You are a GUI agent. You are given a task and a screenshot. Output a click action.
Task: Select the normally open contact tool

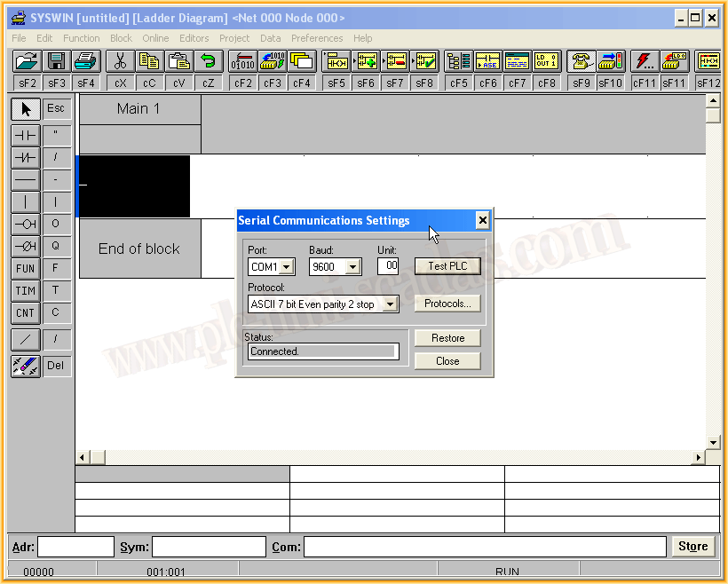click(25, 135)
